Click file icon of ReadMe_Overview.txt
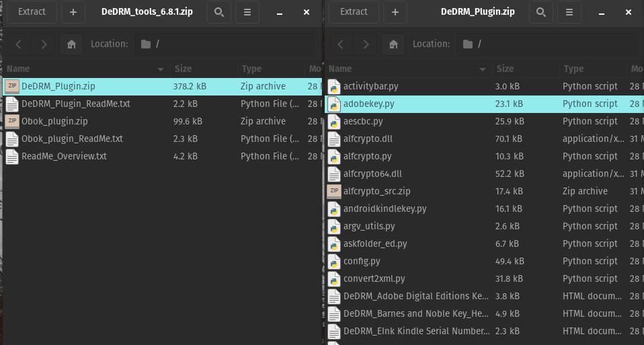Viewport: 644px width, 345px height. coord(12,157)
